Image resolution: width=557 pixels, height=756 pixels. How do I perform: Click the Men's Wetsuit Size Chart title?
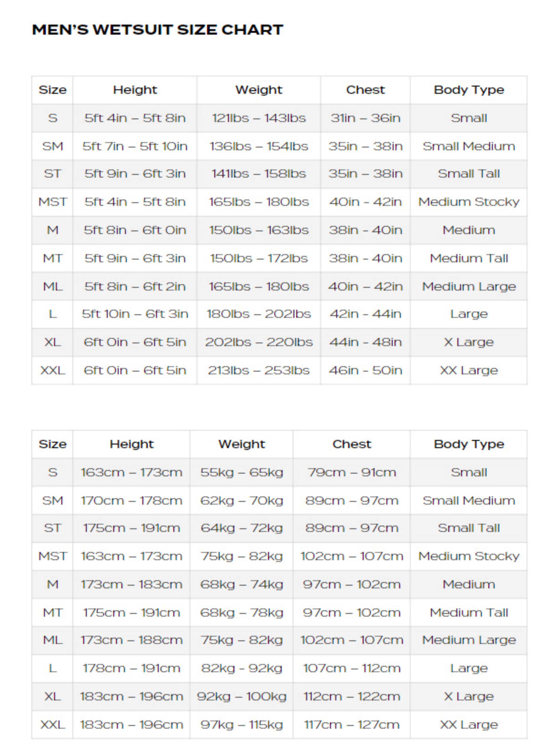pyautogui.click(x=158, y=30)
